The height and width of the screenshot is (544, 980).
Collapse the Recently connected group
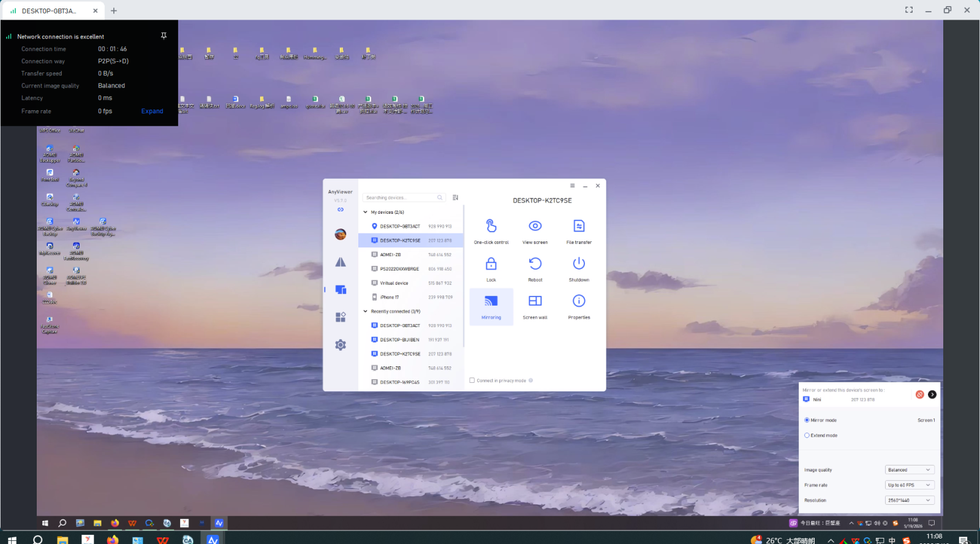point(366,311)
